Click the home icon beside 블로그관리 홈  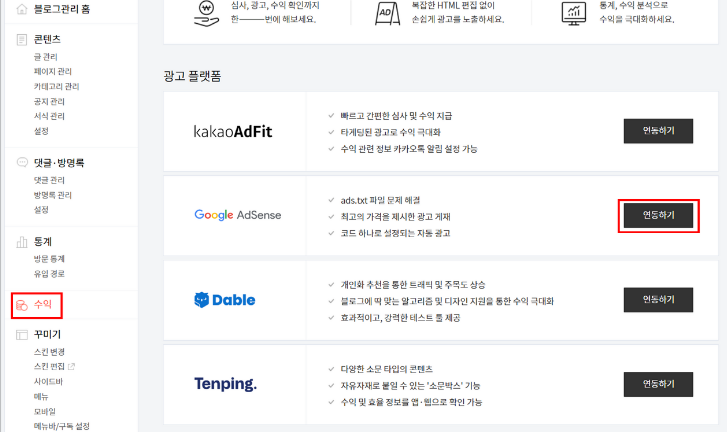[x=22, y=9]
